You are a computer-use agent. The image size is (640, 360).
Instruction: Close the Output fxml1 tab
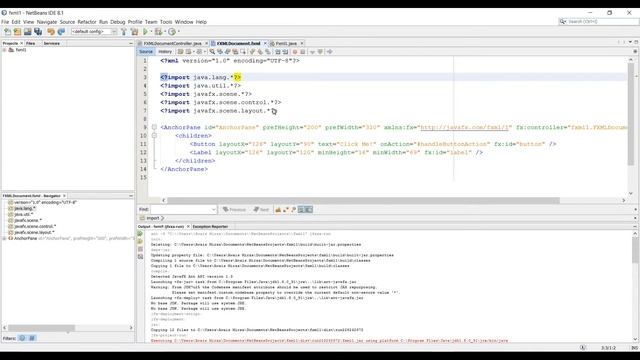pyautogui.click(x=188, y=227)
